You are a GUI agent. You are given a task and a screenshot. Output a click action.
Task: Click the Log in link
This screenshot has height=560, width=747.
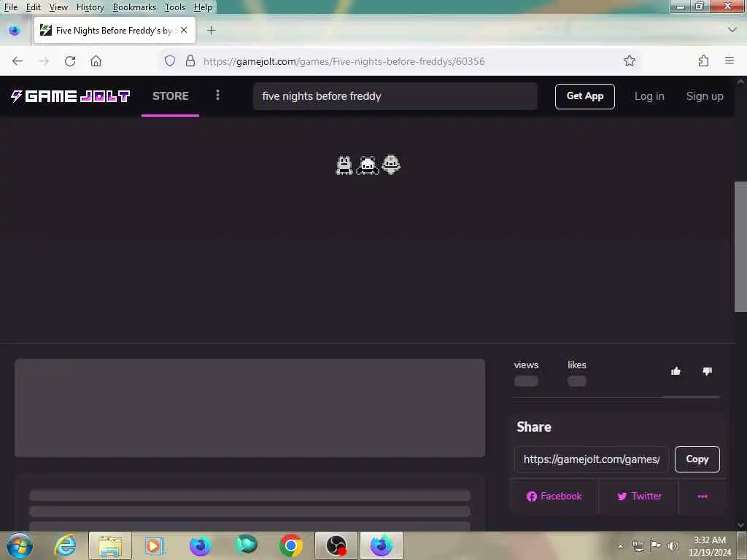point(649,96)
